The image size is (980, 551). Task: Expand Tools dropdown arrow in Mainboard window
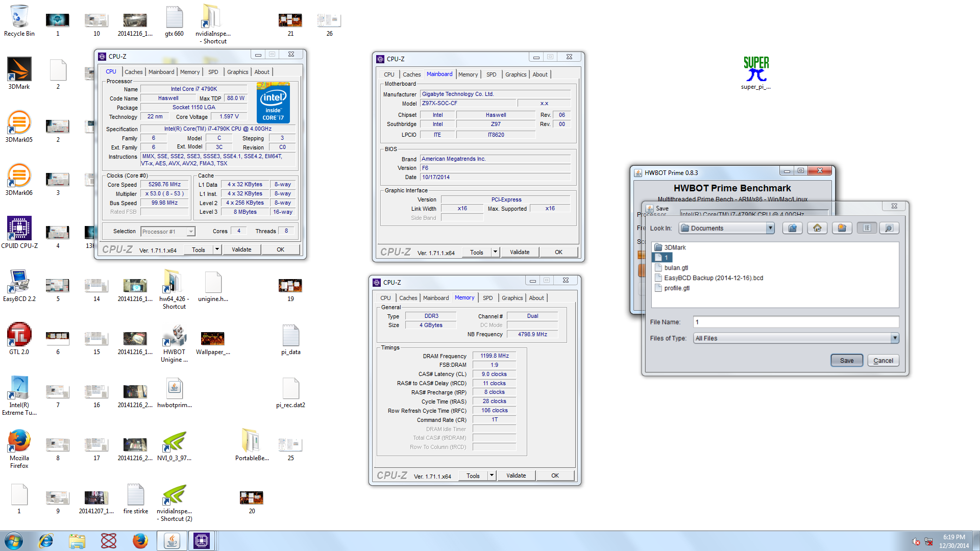495,252
